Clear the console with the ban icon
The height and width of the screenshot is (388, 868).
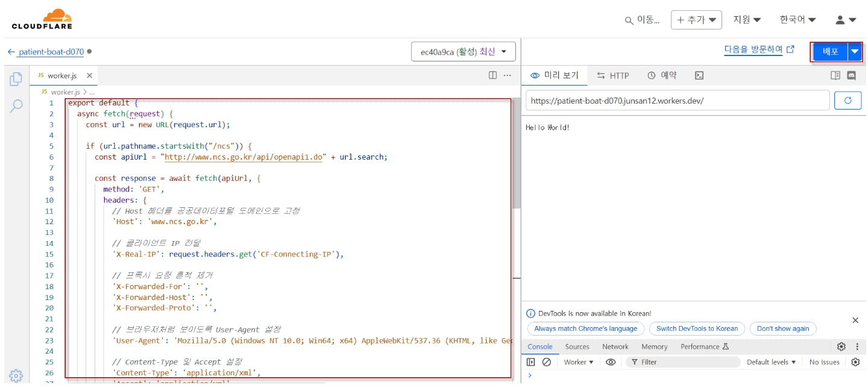547,362
